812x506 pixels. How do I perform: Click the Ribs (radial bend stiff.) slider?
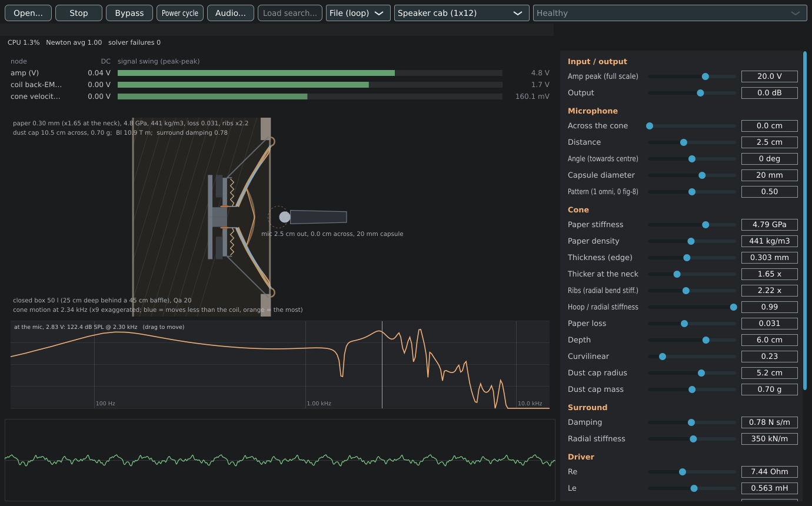[x=692, y=291]
